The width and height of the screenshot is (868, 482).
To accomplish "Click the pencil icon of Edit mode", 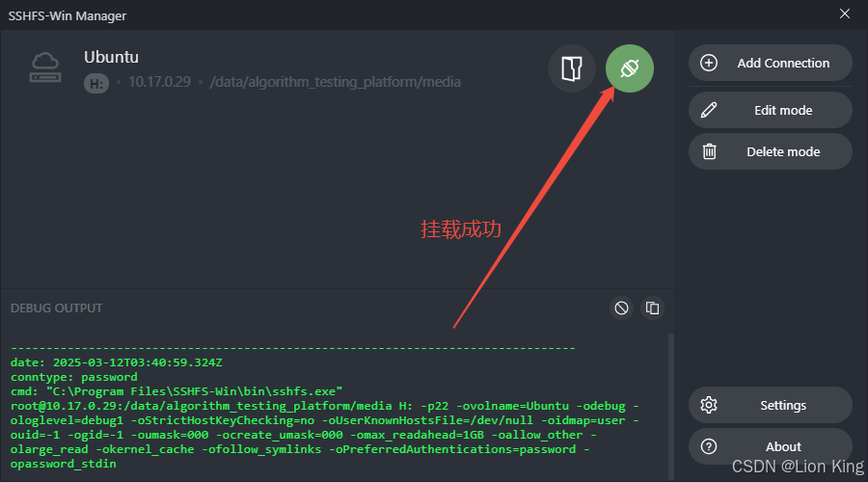I will click(709, 110).
